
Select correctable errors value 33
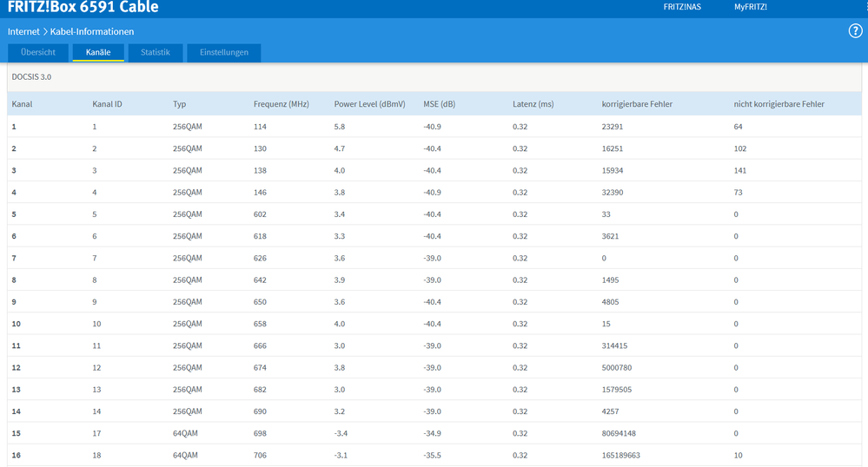point(606,214)
